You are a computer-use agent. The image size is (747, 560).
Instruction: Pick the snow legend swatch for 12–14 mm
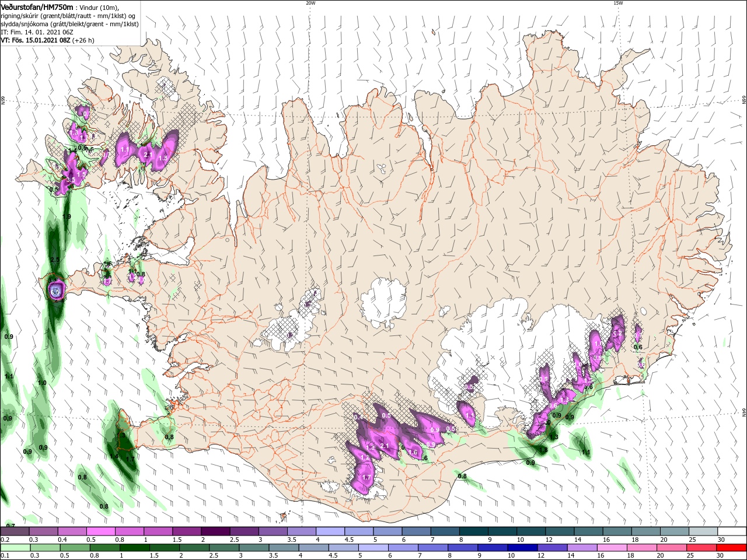tap(560, 531)
